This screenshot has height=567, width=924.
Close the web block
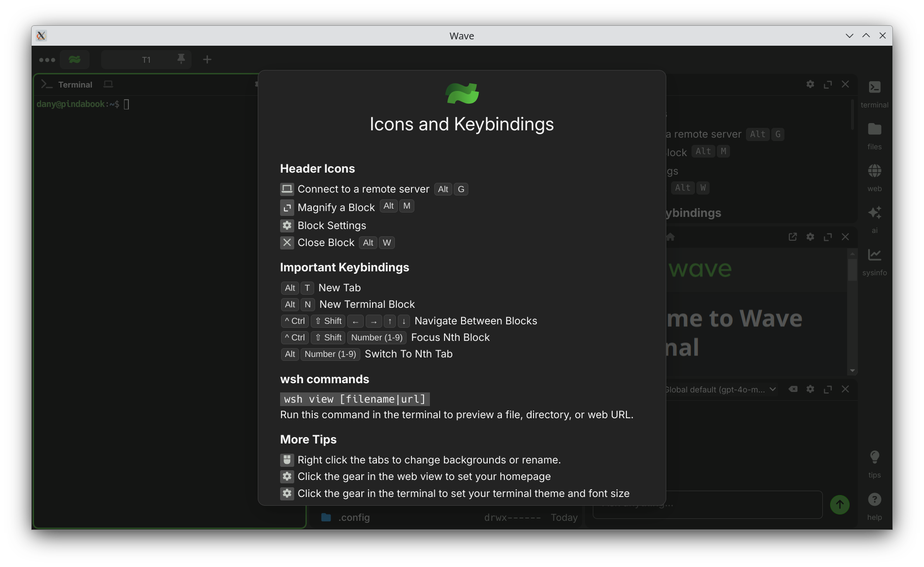click(845, 237)
